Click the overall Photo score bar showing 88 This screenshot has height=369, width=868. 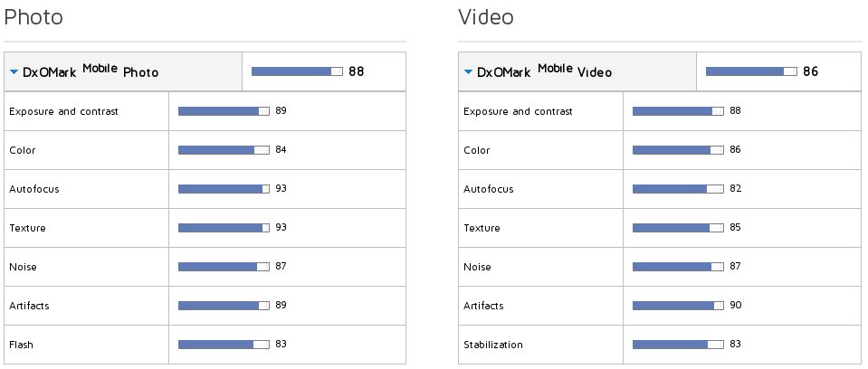tap(297, 71)
